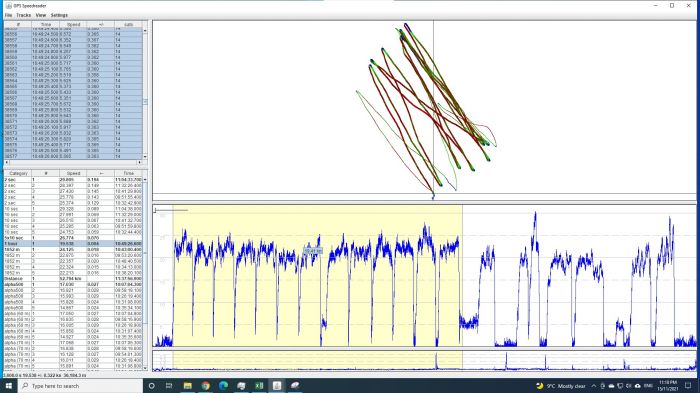Screen dimensions: 700x393
Task: Sort the data points table by sats
Action: [129, 25]
